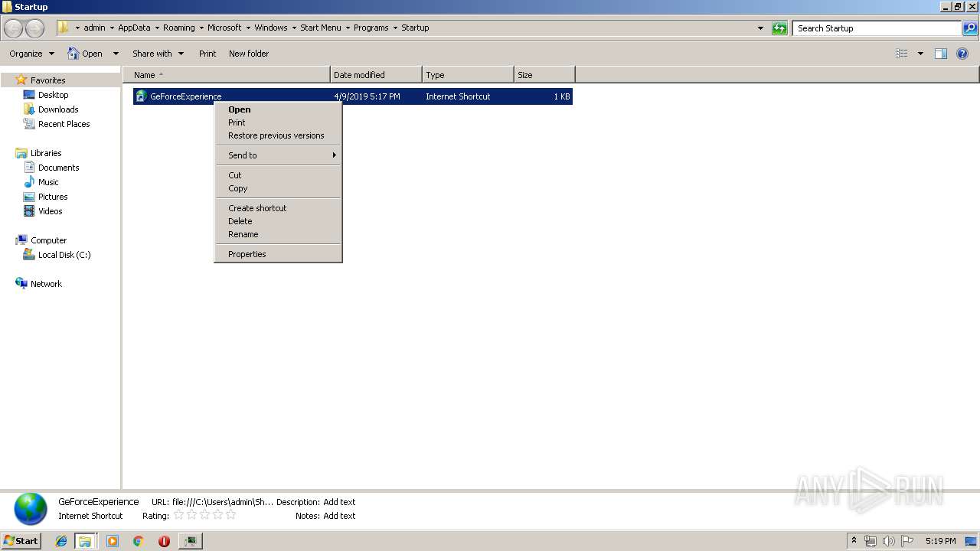This screenshot has height=551, width=980.
Task: Click the Favorites star icon
Action: coord(21,80)
